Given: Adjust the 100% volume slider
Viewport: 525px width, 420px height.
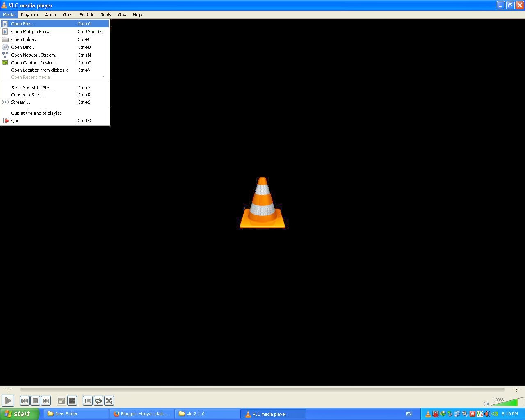Looking at the screenshot, I should coord(507,402).
